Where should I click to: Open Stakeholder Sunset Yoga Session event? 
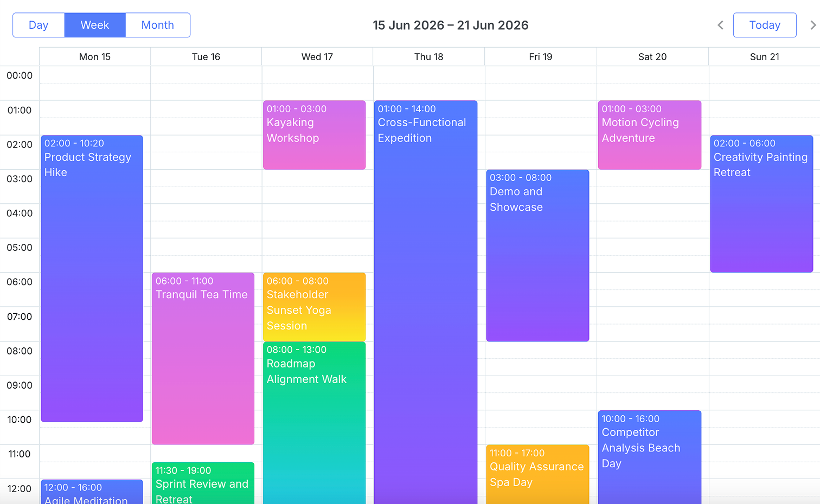(315, 307)
